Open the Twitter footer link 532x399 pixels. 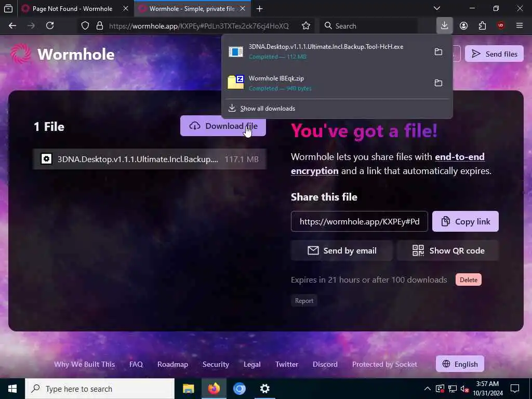[287, 364]
